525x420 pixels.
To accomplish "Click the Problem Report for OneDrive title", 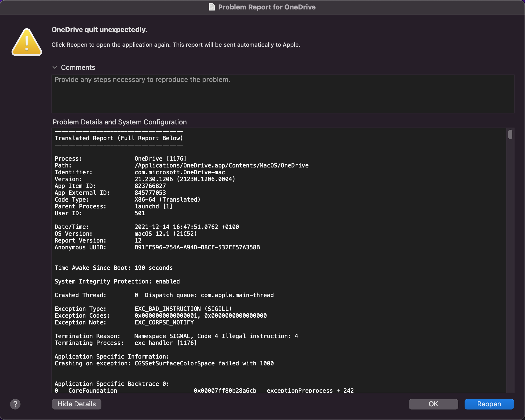I will coord(267,7).
